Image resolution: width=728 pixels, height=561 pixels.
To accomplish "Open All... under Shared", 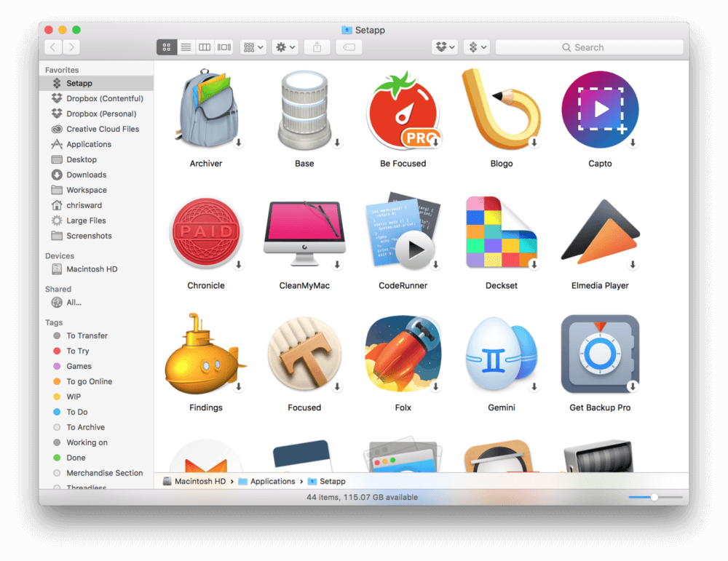I will (96, 303).
